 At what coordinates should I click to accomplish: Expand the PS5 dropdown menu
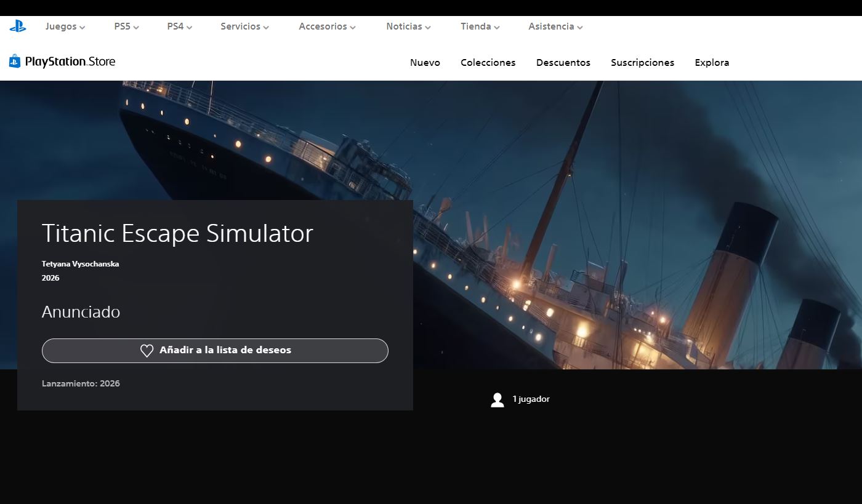127,26
